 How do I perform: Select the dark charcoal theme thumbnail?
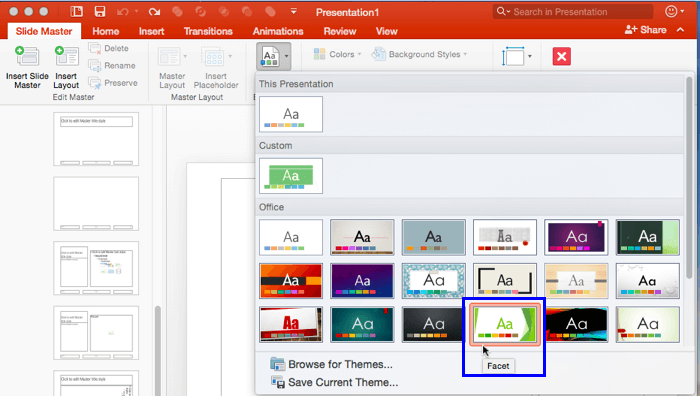click(x=432, y=324)
